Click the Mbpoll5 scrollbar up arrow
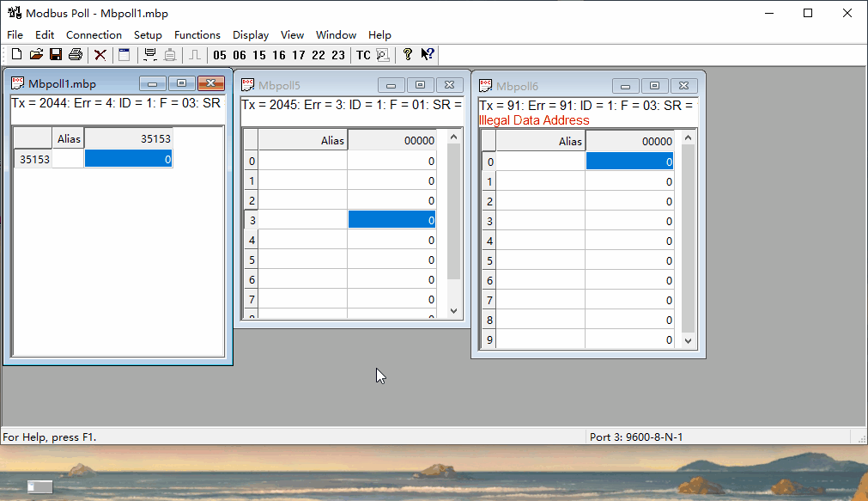 pos(454,137)
